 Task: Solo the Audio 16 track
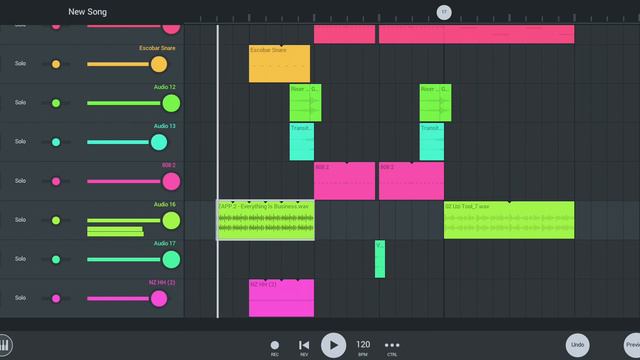click(20, 220)
